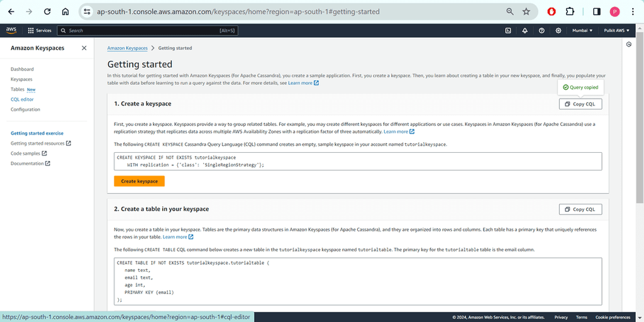This screenshot has height=322, width=644.
Task: Click the Amazon Keyspaces breadcrumb link
Action: (x=128, y=48)
